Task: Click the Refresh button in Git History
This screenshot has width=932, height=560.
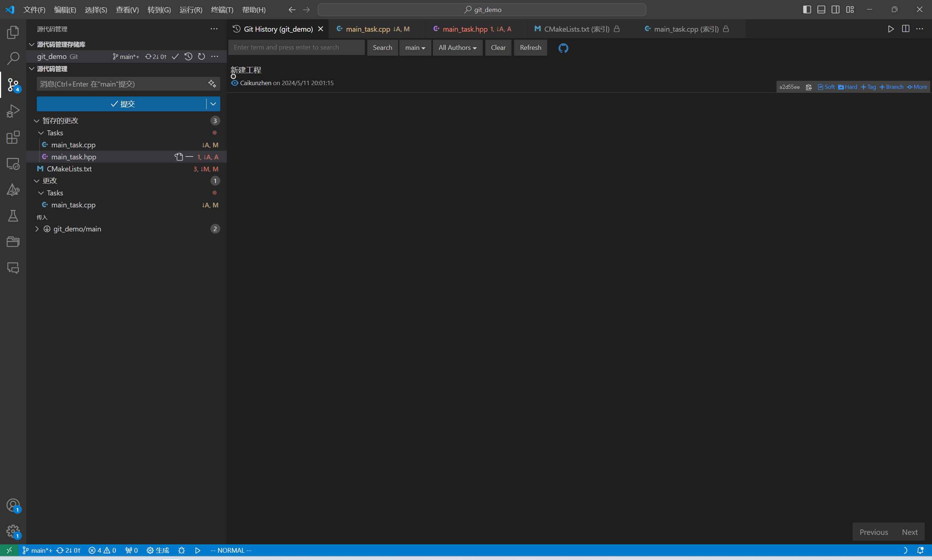Action: (x=530, y=48)
